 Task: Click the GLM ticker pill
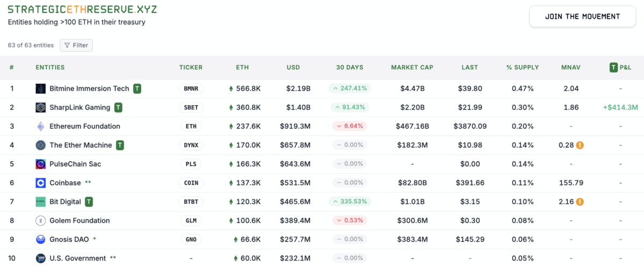pyautogui.click(x=191, y=220)
